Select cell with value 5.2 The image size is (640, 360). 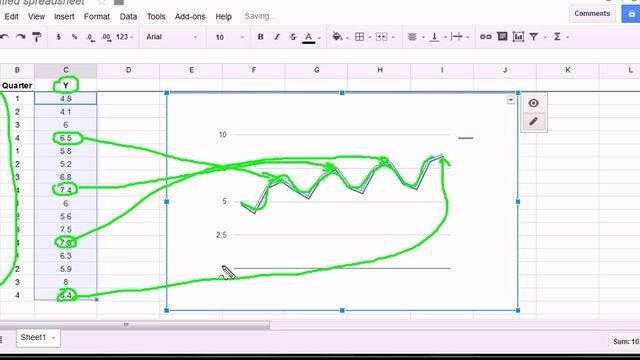tap(66, 164)
